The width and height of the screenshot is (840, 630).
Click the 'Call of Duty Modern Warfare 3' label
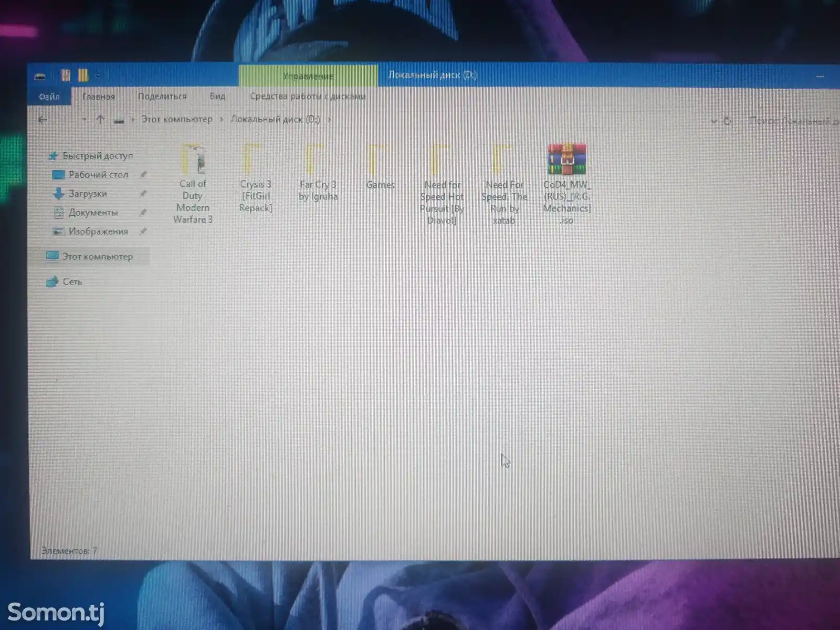(x=193, y=202)
